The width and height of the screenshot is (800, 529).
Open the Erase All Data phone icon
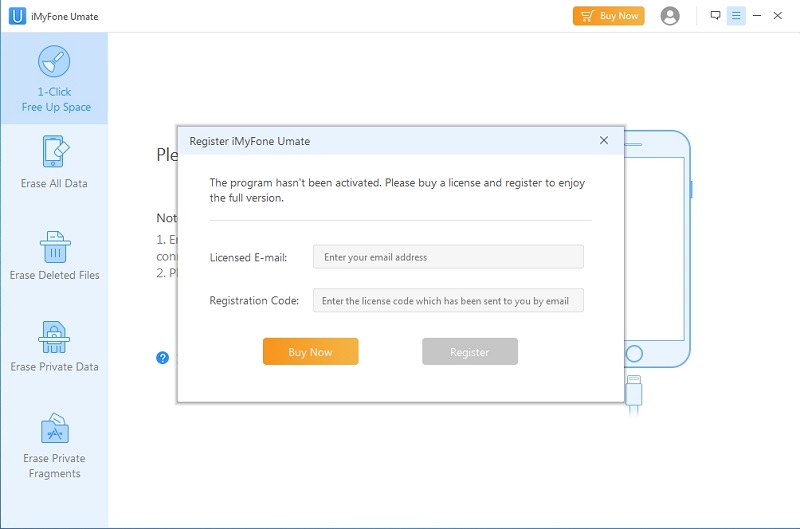[x=55, y=152]
